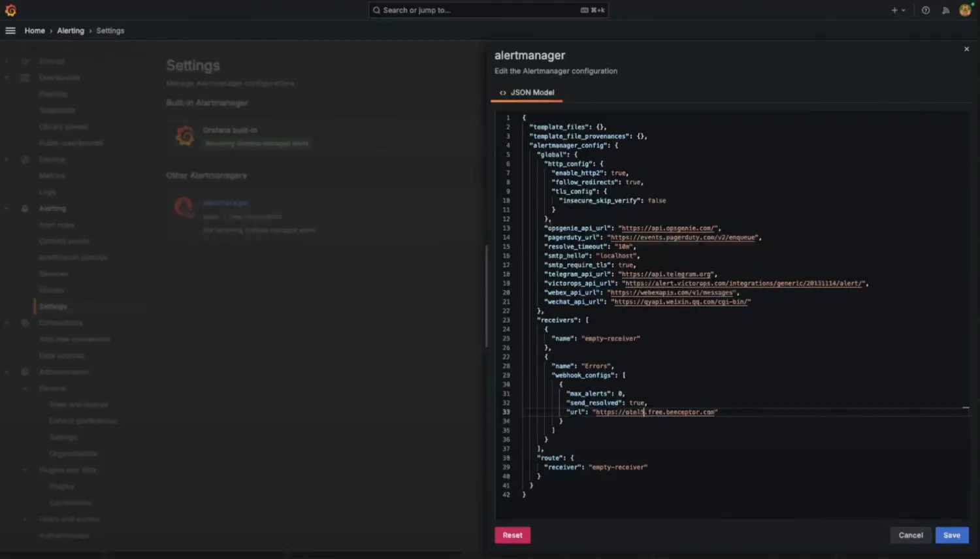Click the wechat qyapi URL link
Viewport: 980px width, 559px height.
pyautogui.click(x=680, y=302)
